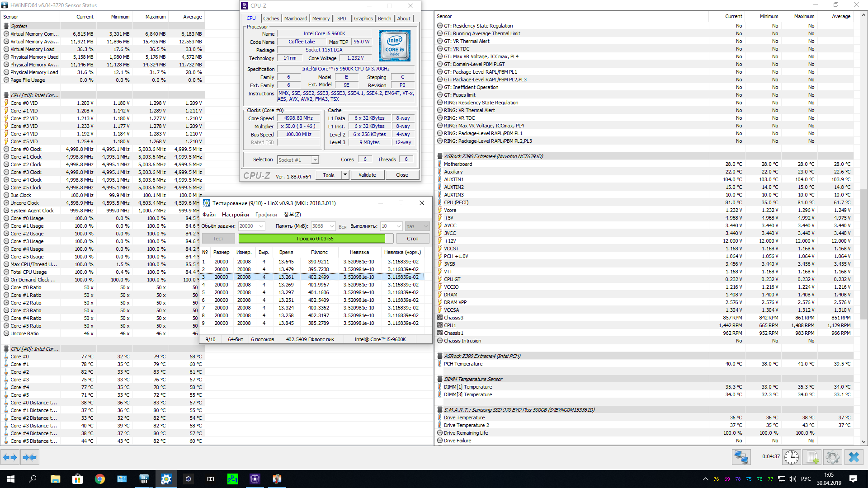This screenshot has width=868, height=488.
Task: Expand the Tools dropdown arrow in CPU-Z
Action: [x=345, y=175]
